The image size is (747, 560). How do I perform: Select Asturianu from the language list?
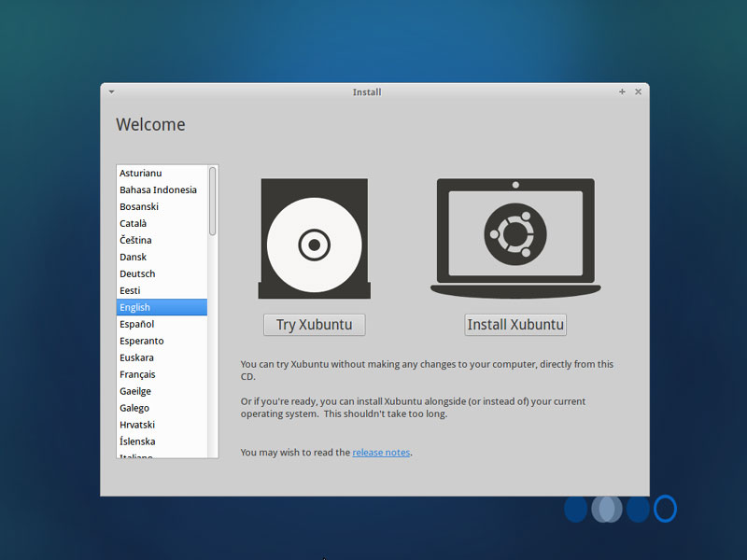[140, 173]
